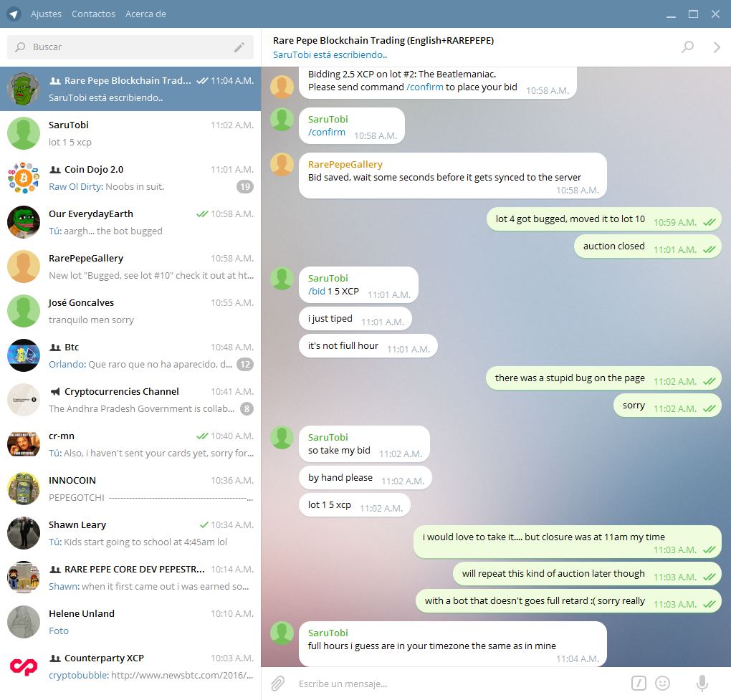The width and height of the screenshot is (731, 700).
Task: Expand chat info panel with right chevron
Action: (717, 47)
